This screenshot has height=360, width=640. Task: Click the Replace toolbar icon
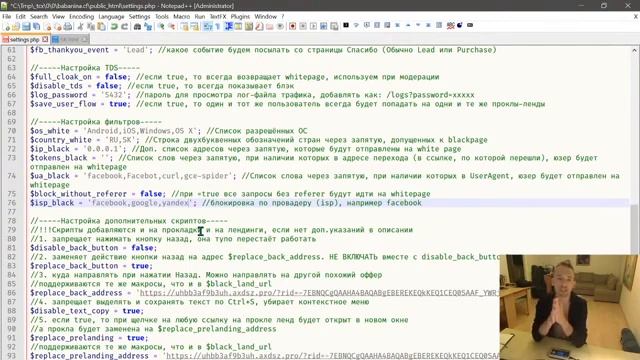[147, 26]
